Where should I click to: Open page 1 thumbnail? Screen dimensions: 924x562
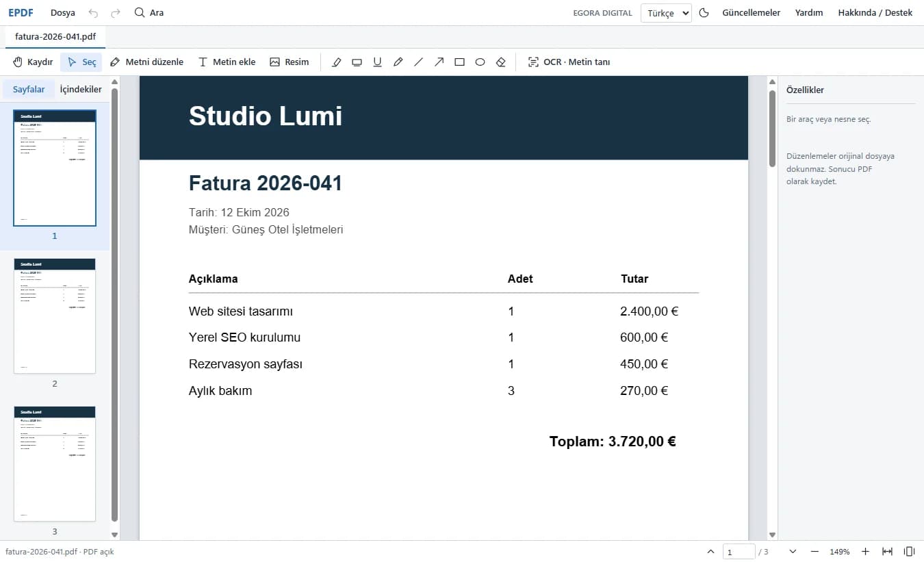pyautogui.click(x=55, y=168)
